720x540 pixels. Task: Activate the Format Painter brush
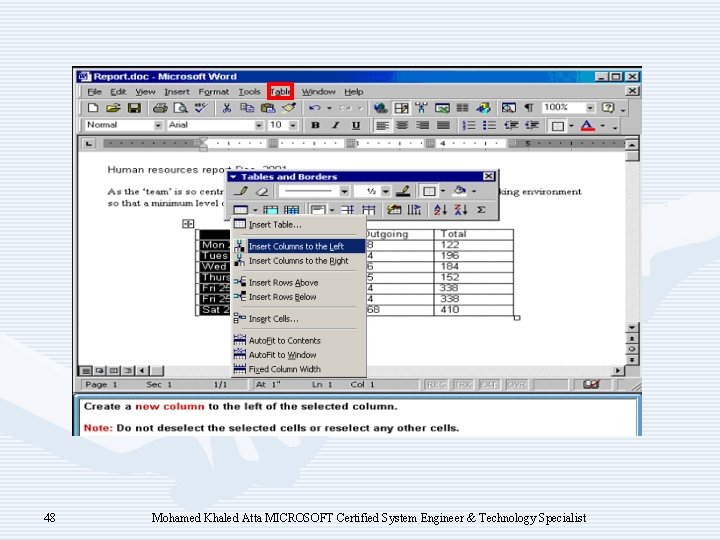click(x=288, y=108)
